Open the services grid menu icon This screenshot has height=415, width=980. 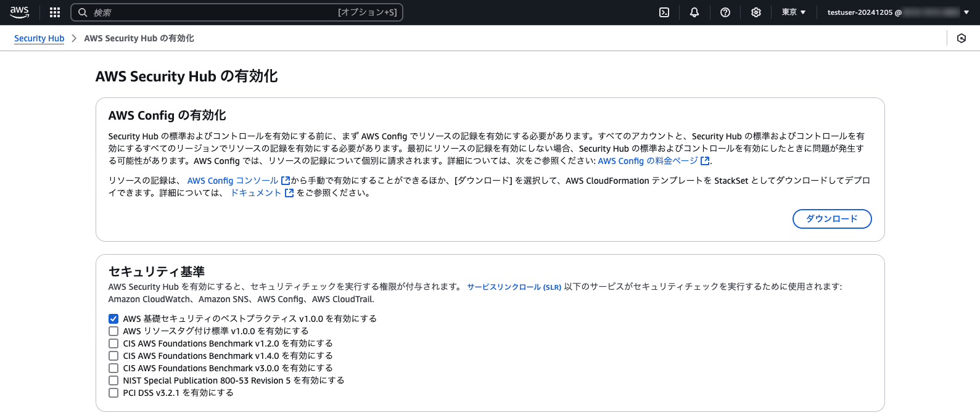point(55,12)
